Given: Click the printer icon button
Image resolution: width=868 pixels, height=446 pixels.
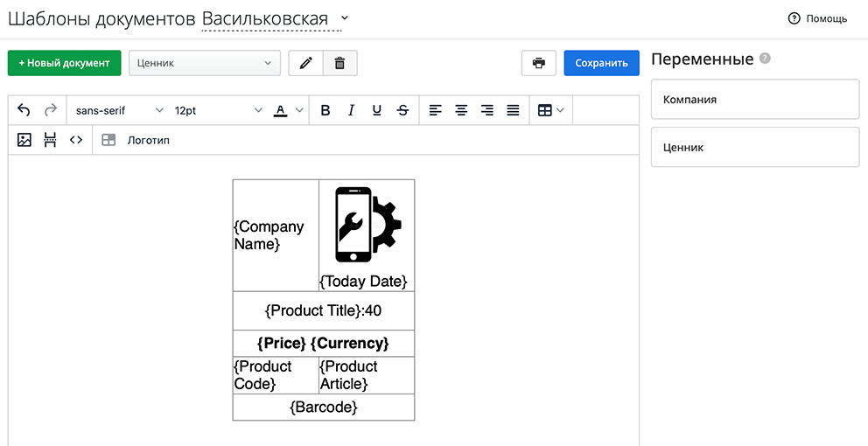Looking at the screenshot, I should (x=538, y=63).
